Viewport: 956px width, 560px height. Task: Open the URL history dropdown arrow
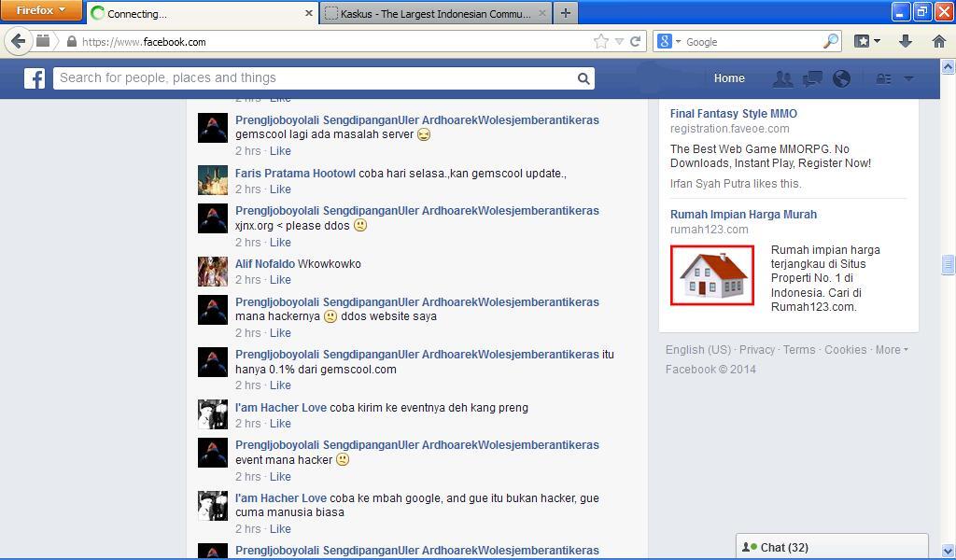pos(620,41)
